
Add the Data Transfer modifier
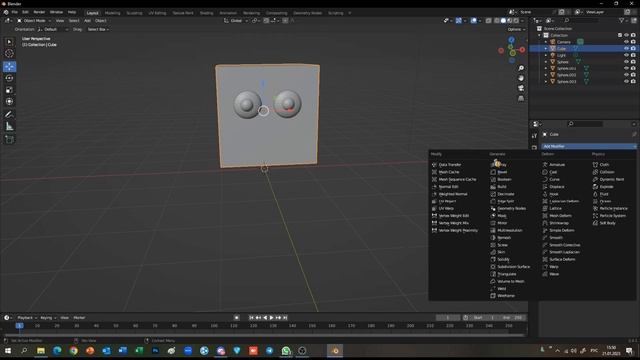(x=450, y=164)
